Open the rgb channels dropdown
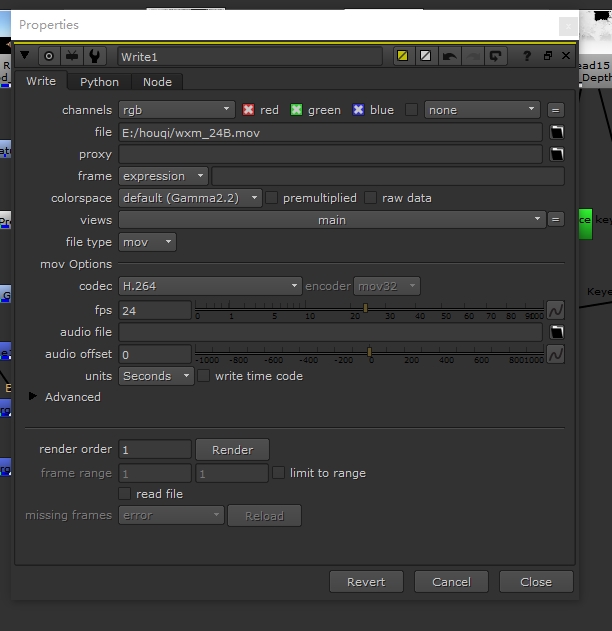Viewport: 612px width, 631px height. (x=177, y=110)
